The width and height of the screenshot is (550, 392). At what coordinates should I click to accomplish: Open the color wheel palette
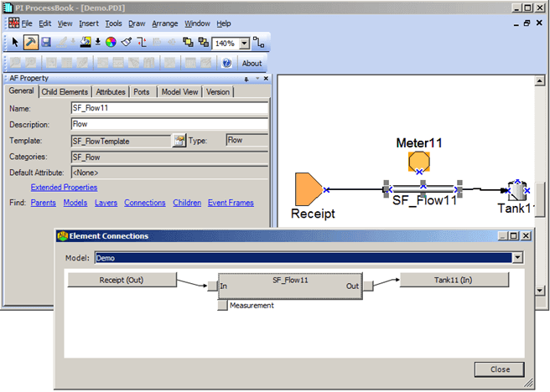tap(111, 43)
